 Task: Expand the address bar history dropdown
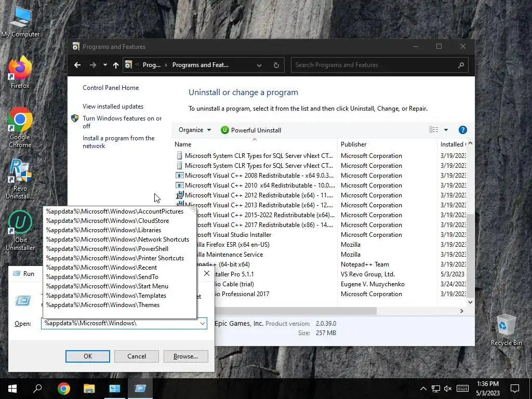(x=259, y=65)
